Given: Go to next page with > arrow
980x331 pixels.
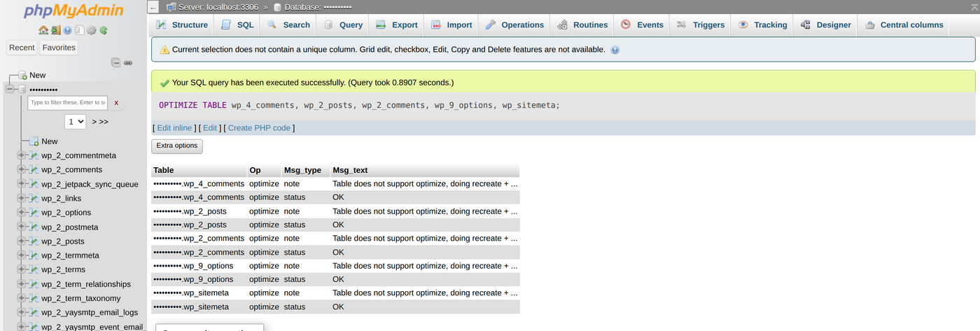Looking at the screenshot, I should [x=94, y=122].
